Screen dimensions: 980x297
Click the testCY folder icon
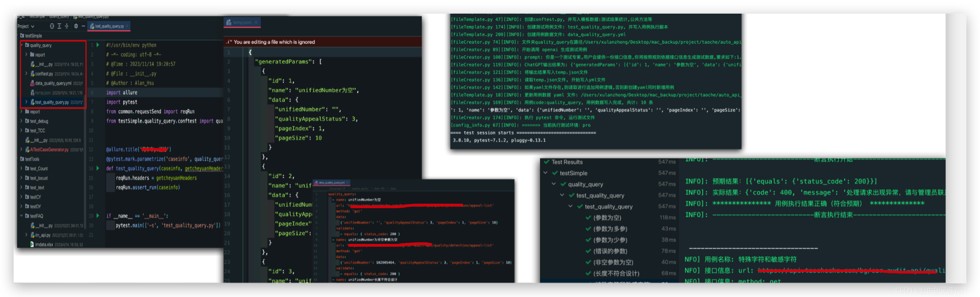click(27, 197)
